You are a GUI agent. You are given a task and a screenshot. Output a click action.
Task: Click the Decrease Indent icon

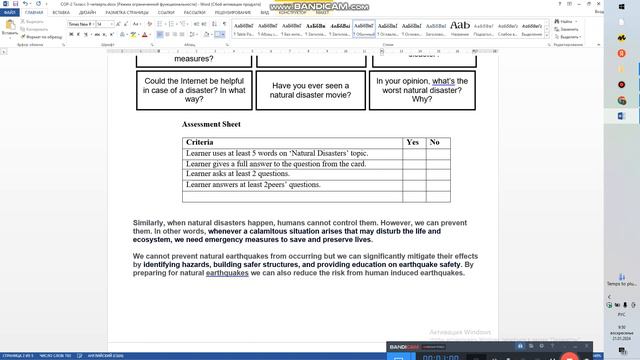point(196,24)
